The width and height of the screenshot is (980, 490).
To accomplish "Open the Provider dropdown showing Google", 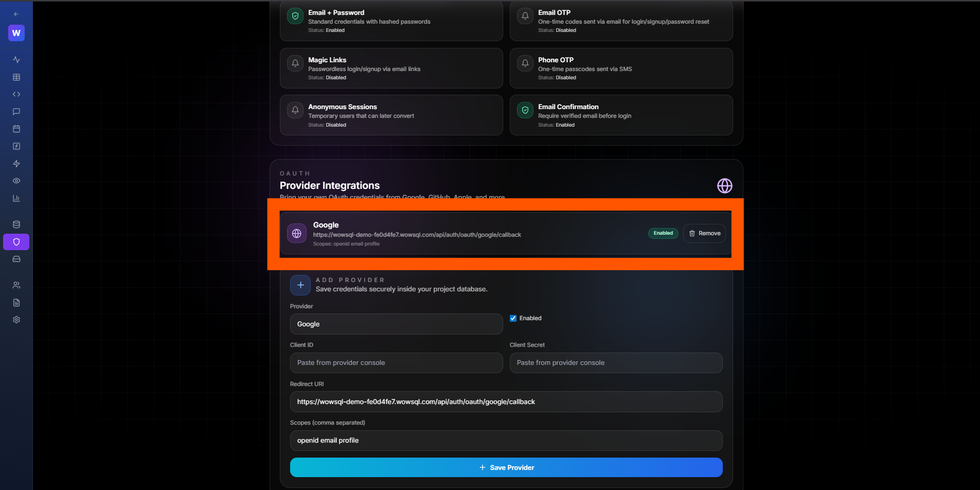I will 396,324.
